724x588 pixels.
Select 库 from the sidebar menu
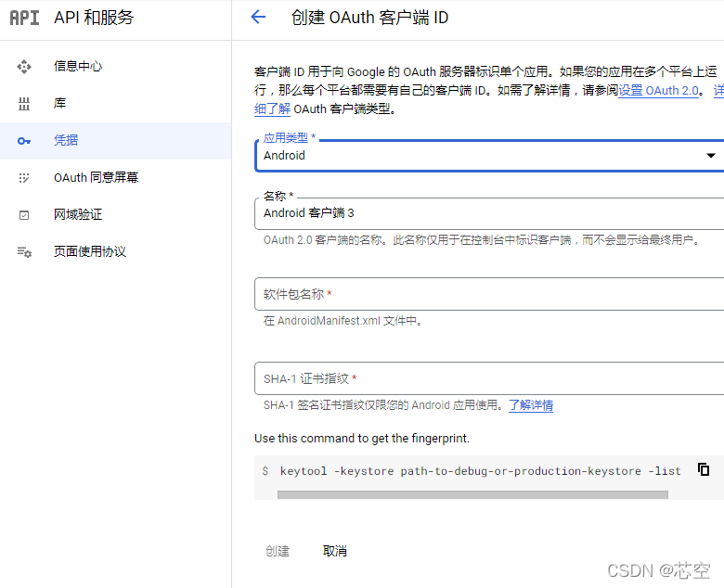point(59,104)
